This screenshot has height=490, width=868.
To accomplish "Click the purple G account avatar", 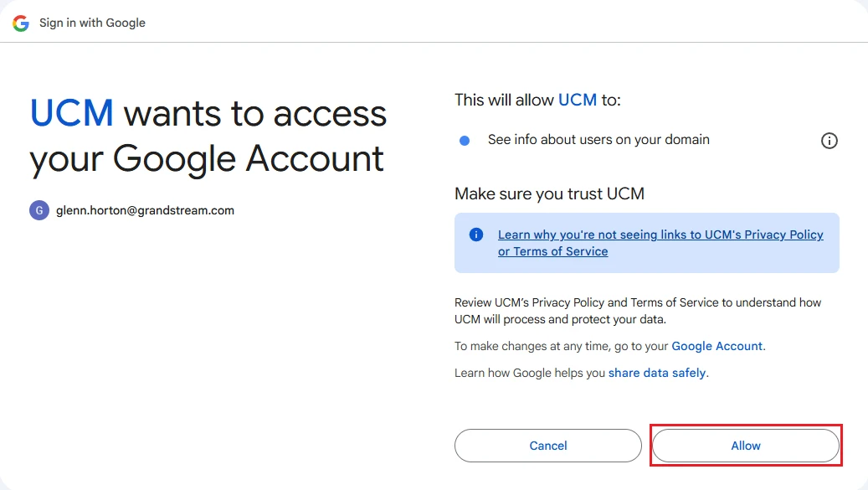I will tap(39, 210).
